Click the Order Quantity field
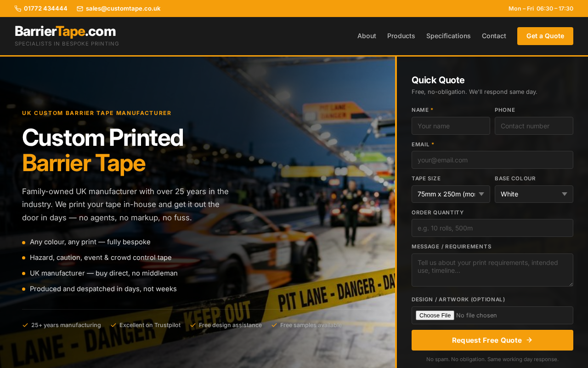 coord(492,228)
